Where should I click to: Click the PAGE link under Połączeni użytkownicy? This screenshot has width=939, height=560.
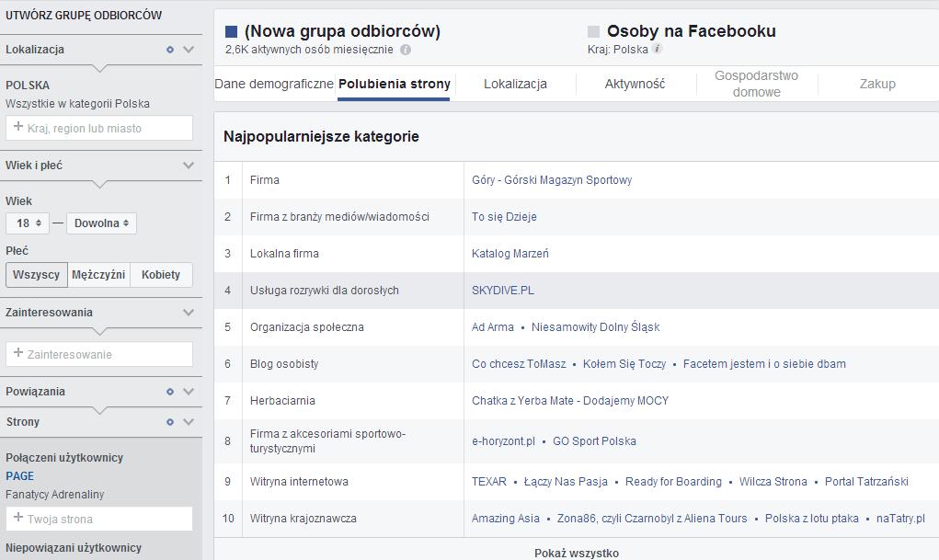pos(19,476)
